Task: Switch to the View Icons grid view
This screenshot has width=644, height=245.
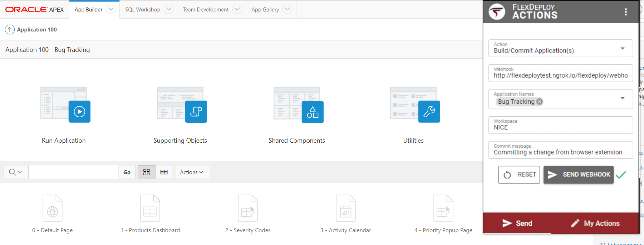Action: 147,172
